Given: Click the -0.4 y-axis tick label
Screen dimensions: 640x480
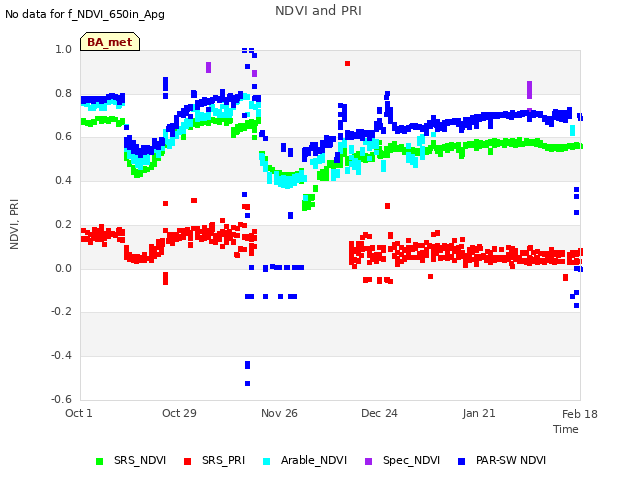Looking at the screenshot, I should pos(61,356).
